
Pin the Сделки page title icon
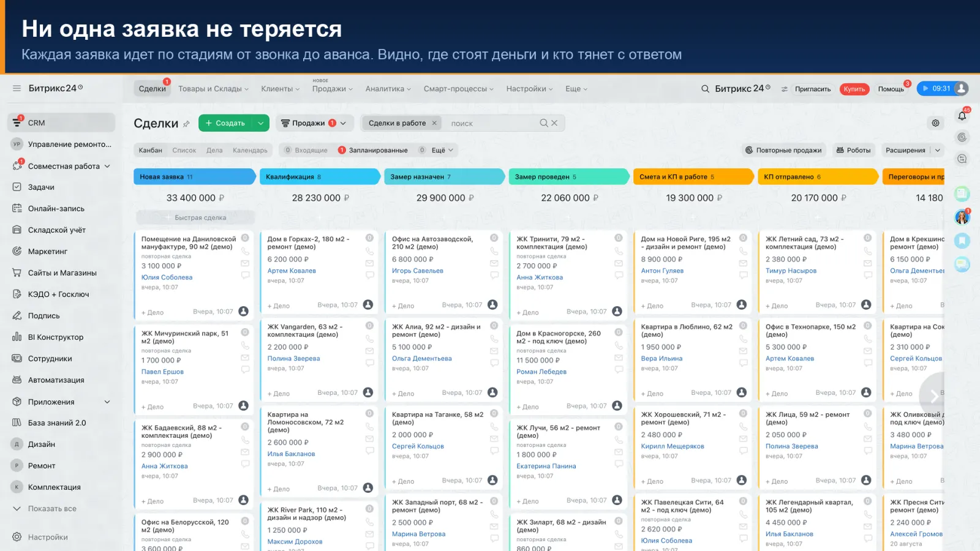tap(186, 124)
